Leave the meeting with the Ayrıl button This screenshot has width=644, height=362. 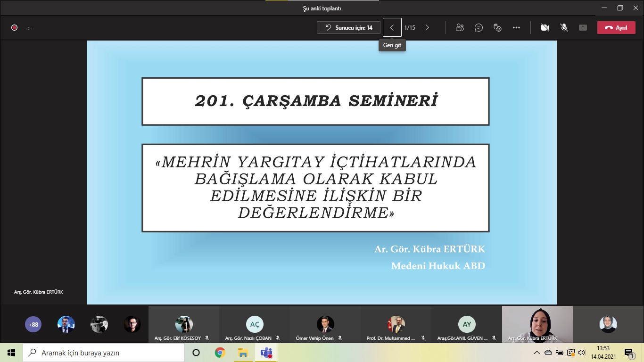click(616, 27)
